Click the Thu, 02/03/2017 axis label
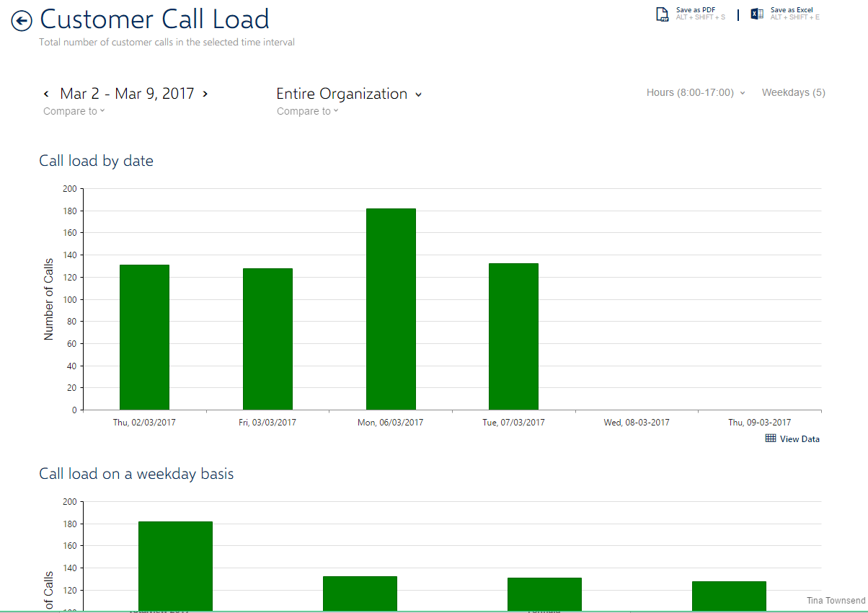868x613 pixels. 144,423
